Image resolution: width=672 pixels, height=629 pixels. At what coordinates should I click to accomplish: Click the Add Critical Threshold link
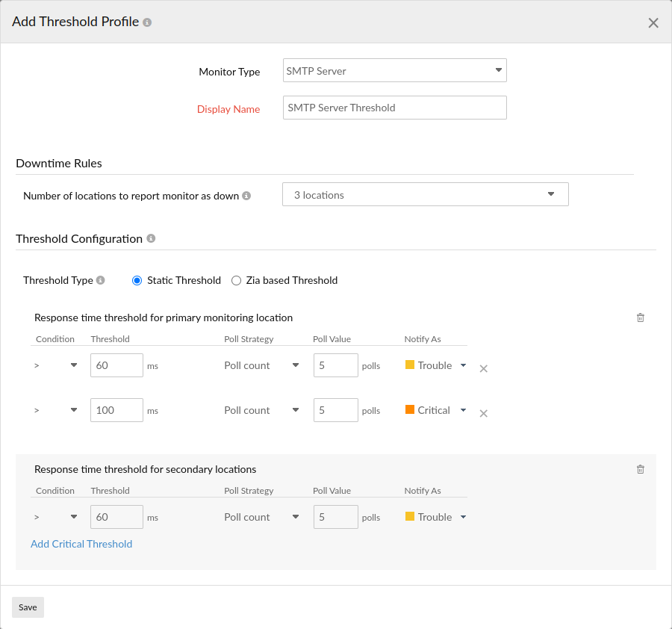[81, 544]
